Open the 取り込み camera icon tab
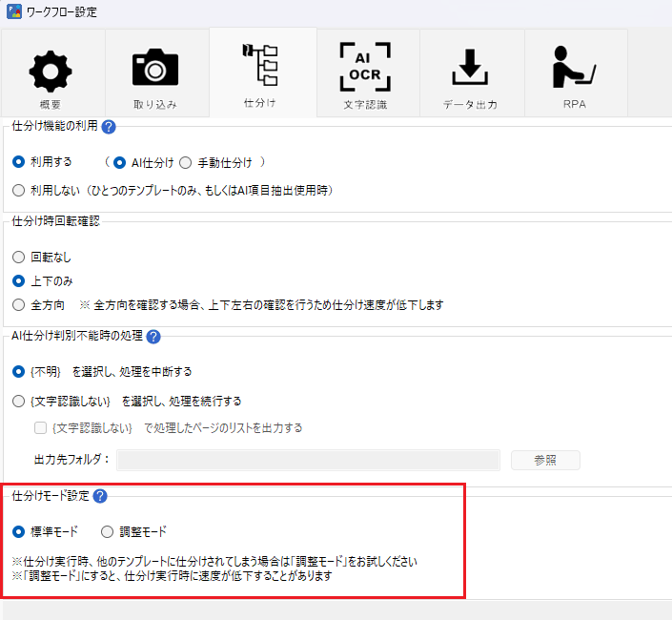Viewport: 672px width, 620px height. pos(157,72)
